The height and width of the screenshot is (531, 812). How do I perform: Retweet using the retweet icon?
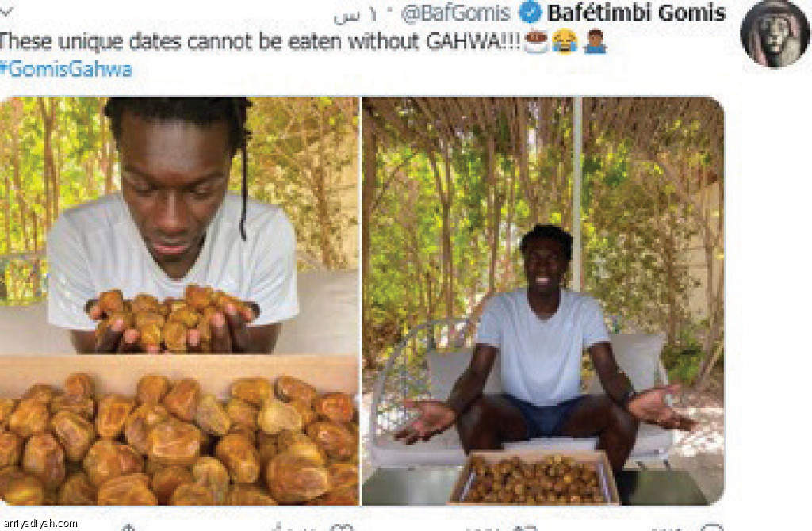click(x=525, y=527)
